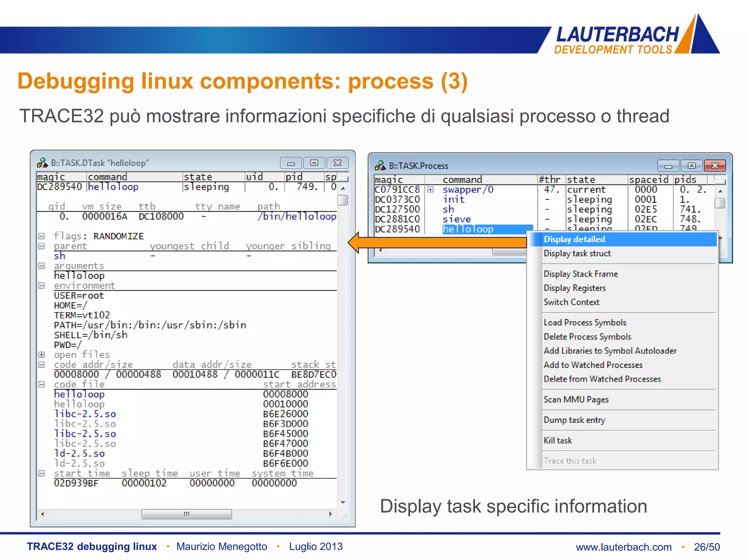
Task: Minimize the TASK.Process window
Action: [x=668, y=166]
